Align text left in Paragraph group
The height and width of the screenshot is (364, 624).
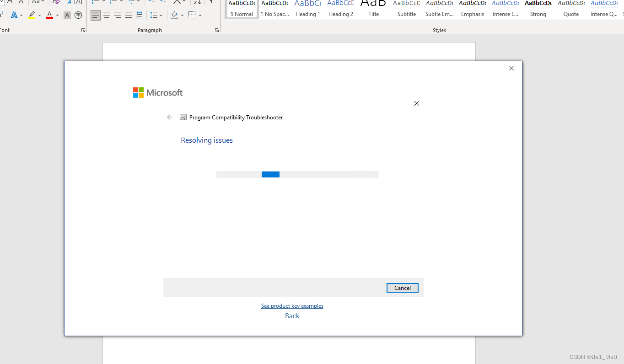pos(96,15)
